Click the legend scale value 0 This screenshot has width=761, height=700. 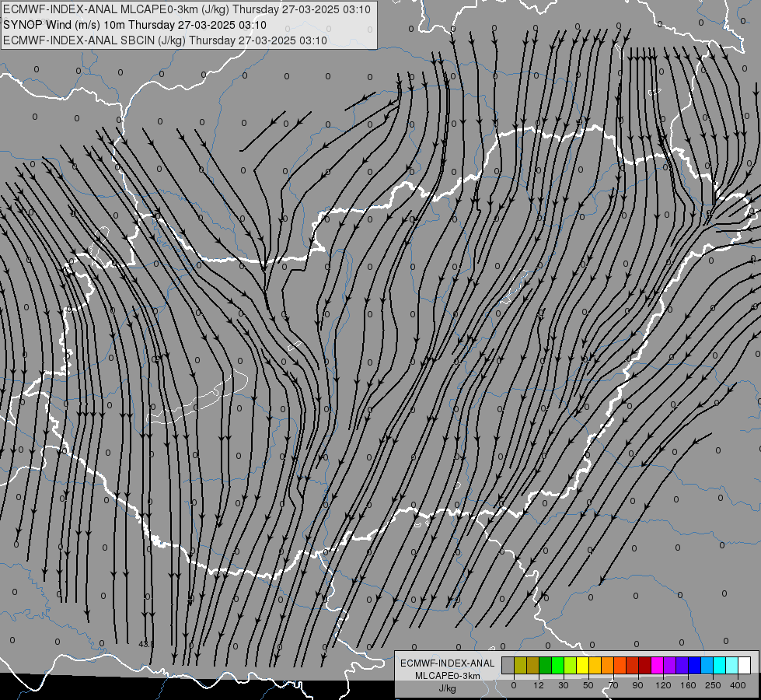point(514,685)
